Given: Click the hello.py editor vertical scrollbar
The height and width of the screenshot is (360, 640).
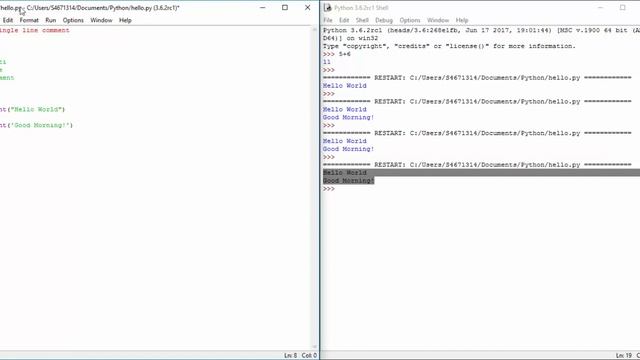Looking at the screenshot, I should 315,188.
